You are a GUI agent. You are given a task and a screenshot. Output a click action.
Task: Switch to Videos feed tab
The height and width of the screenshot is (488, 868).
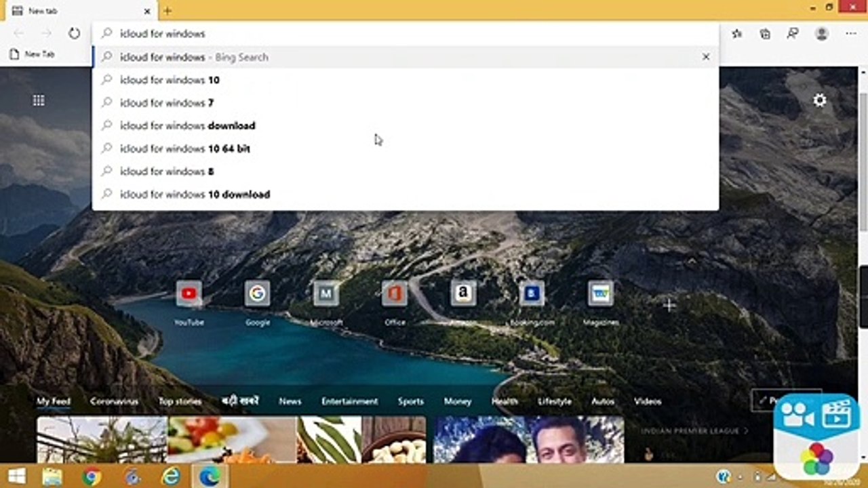pos(648,401)
